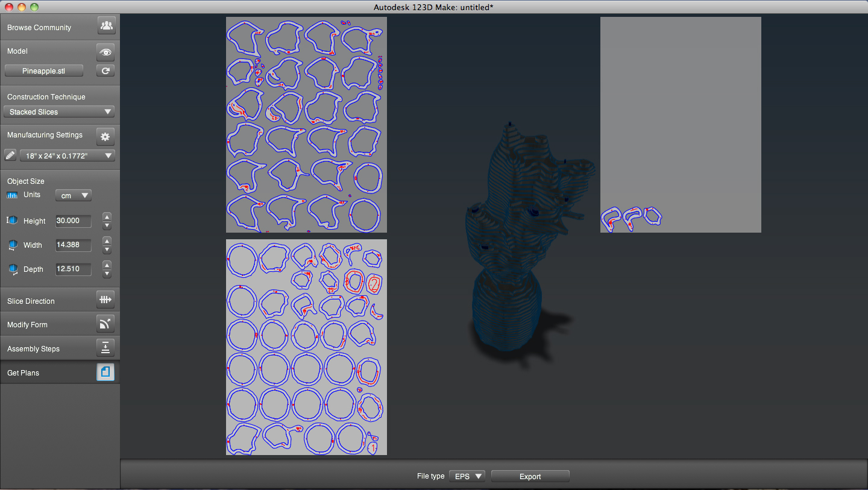
Task: Click the Units ruler icon
Action: point(13,195)
